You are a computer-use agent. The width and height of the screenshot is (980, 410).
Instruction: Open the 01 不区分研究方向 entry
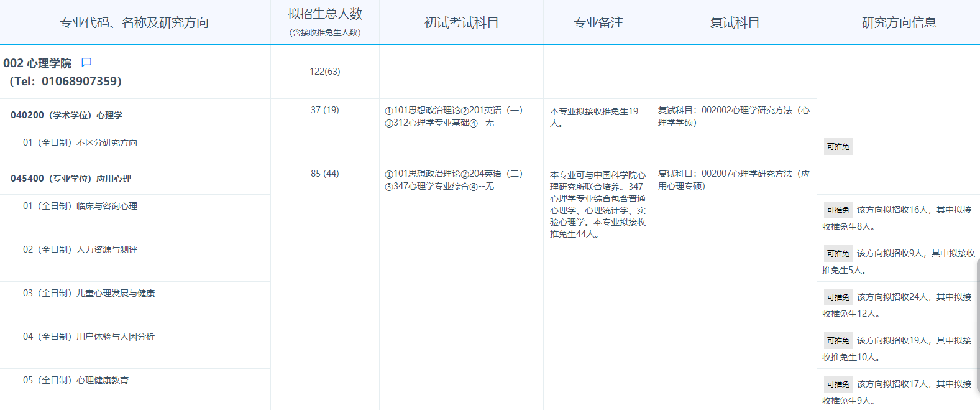pyautogui.click(x=80, y=142)
